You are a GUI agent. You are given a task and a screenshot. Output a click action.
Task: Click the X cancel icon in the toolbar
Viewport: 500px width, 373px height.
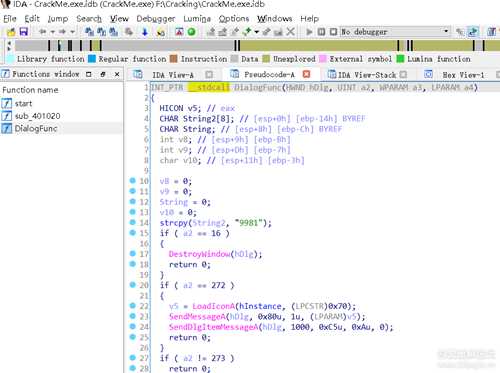point(290,32)
